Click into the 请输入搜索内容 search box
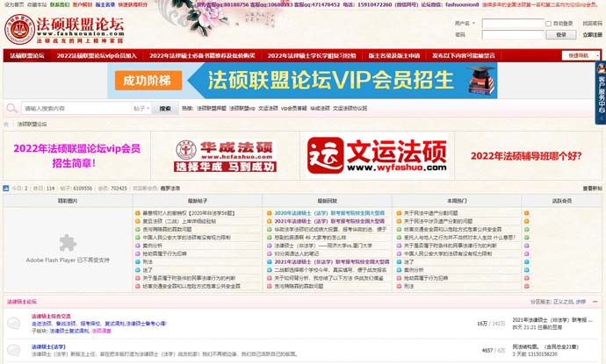The width and height of the screenshot is (606, 364). [x=76, y=109]
